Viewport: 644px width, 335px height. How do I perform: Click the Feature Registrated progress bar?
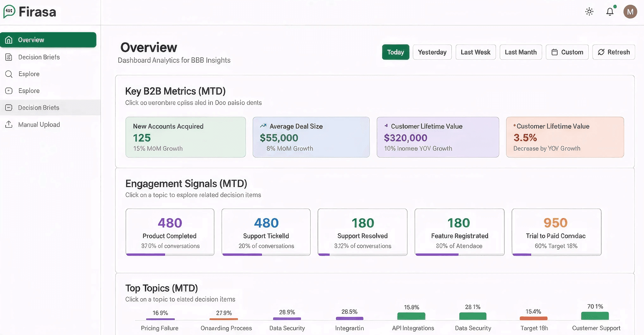[460, 254]
